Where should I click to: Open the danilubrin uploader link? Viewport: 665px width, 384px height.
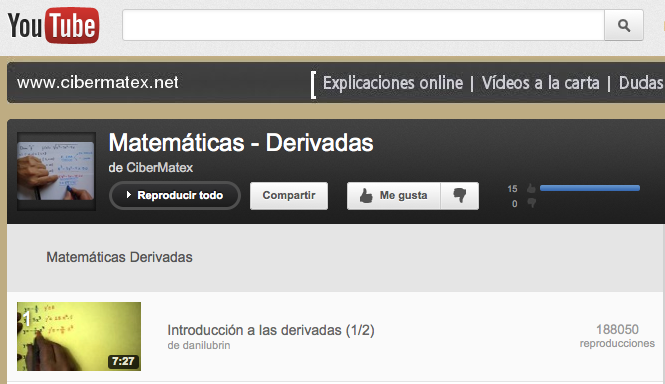pyautogui.click(x=206, y=345)
